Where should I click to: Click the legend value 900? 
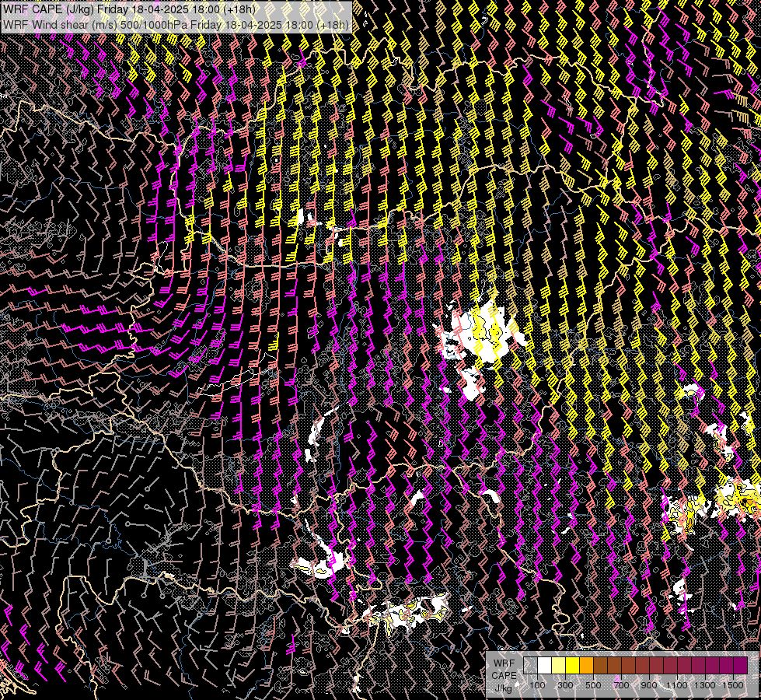[649, 685]
